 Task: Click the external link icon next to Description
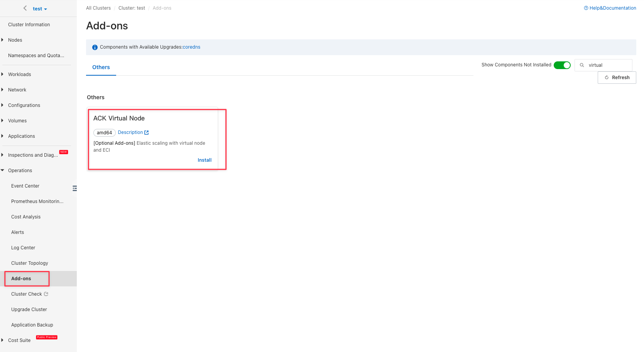tap(147, 133)
